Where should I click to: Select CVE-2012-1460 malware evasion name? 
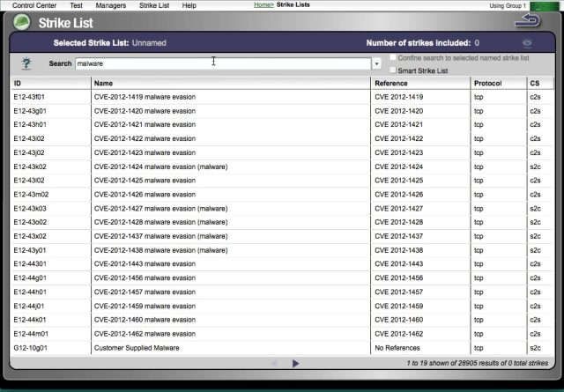click(x=145, y=320)
